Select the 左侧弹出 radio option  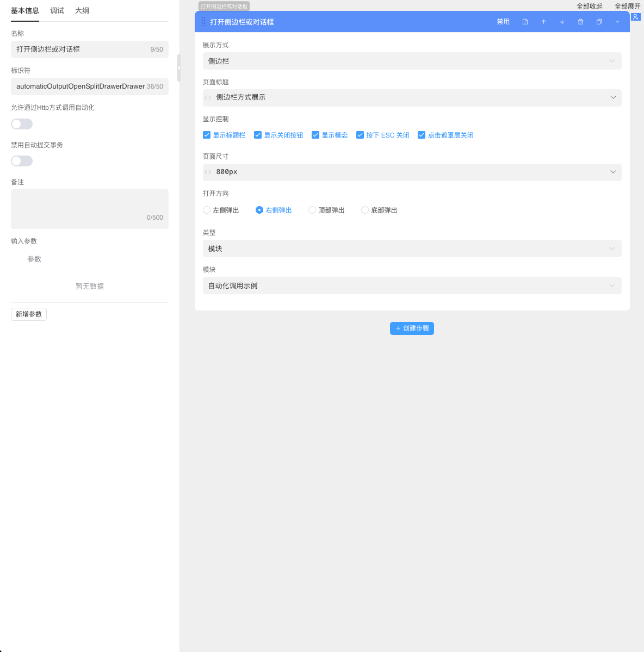tap(207, 210)
